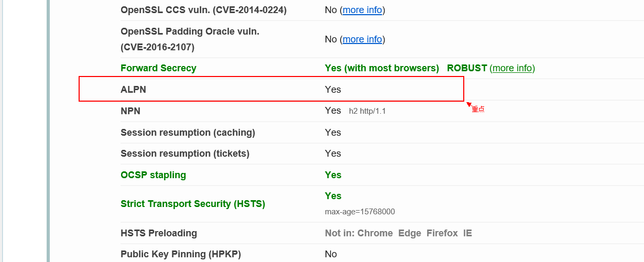Select Strict Transport Security (HSTS) label
The height and width of the screenshot is (262, 644).
(x=193, y=204)
